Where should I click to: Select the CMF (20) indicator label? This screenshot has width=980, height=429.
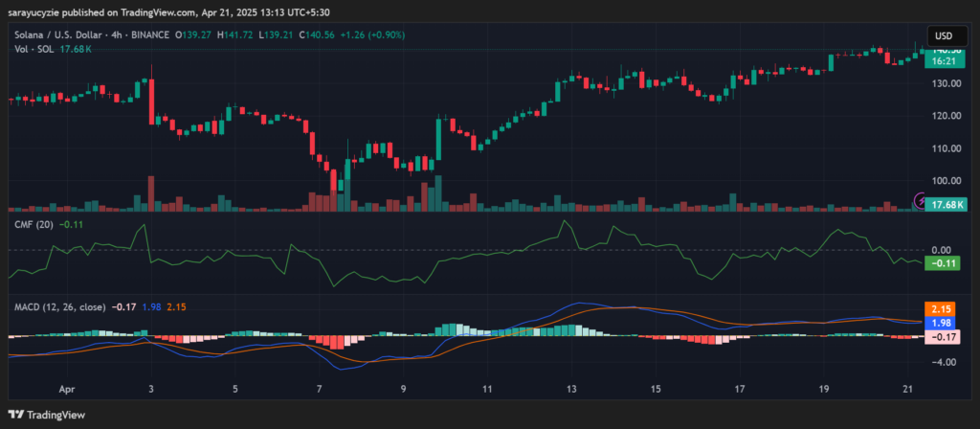tap(31, 225)
